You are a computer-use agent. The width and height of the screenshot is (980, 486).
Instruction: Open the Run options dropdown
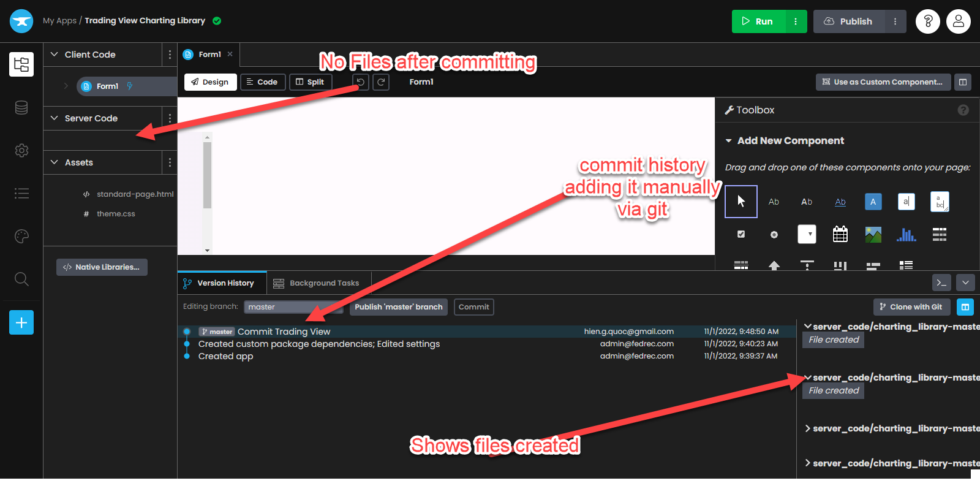[796, 21]
